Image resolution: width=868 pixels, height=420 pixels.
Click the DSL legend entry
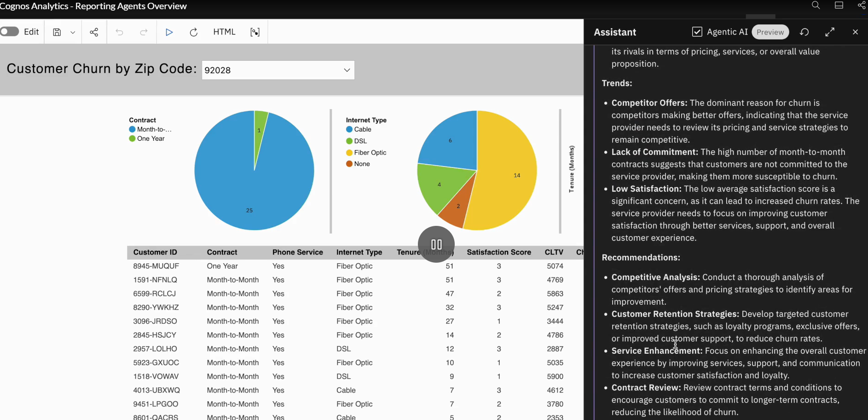click(x=357, y=141)
